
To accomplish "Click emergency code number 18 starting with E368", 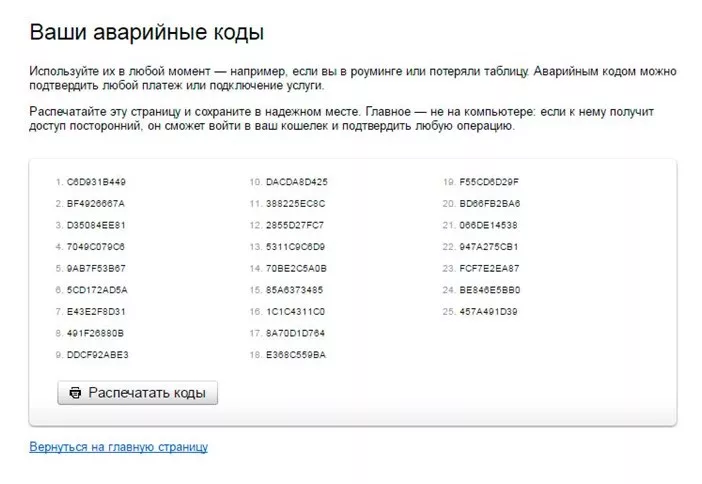I will pyautogui.click(x=296, y=354).
